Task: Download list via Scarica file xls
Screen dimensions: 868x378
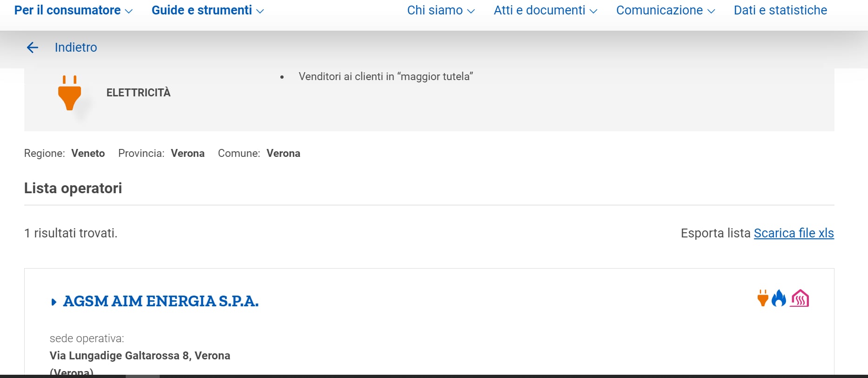Action: pyautogui.click(x=794, y=233)
